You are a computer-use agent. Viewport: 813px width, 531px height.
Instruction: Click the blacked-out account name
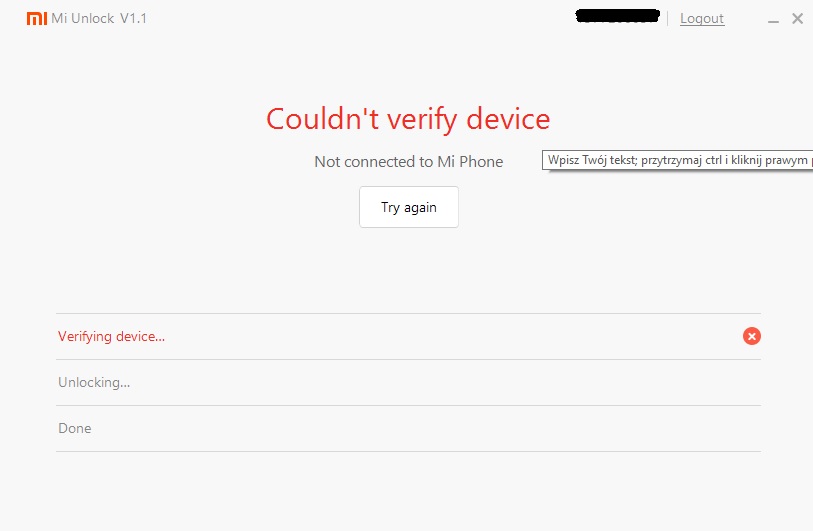[x=618, y=17]
